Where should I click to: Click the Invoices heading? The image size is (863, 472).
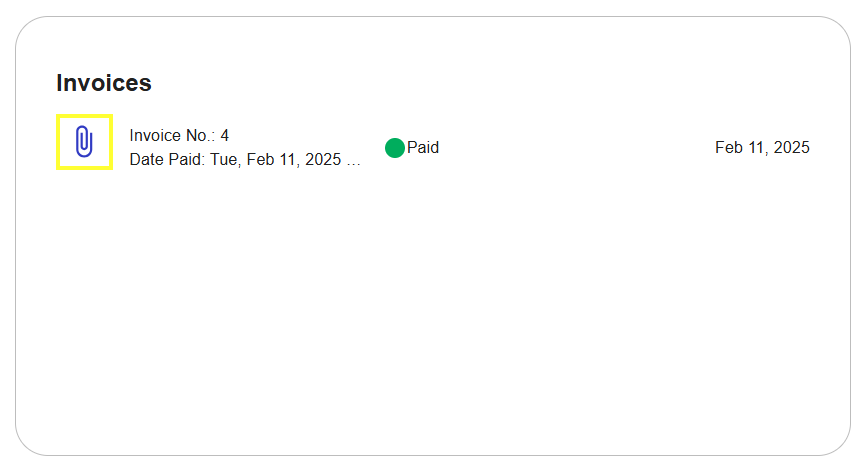pyautogui.click(x=103, y=83)
